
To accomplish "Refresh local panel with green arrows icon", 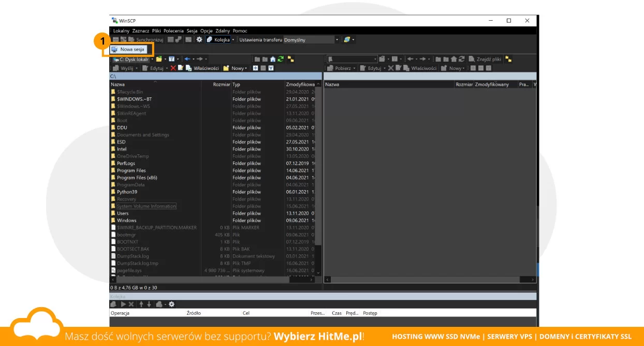I will [281, 59].
